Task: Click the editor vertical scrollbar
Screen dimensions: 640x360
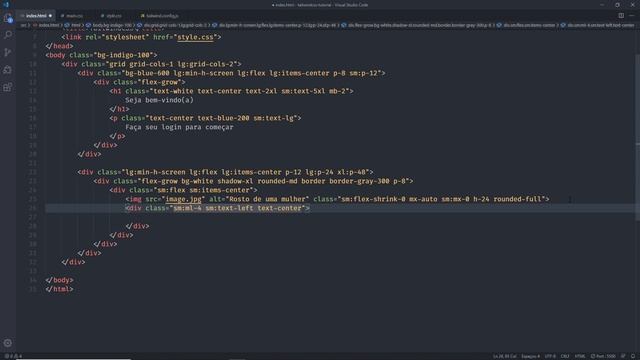Action: [637, 139]
